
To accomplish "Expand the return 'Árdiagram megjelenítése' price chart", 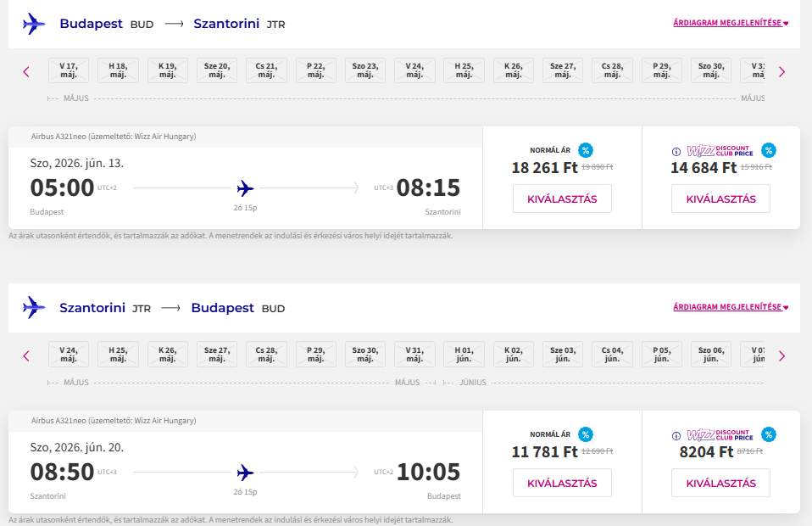I will (x=731, y=307).
